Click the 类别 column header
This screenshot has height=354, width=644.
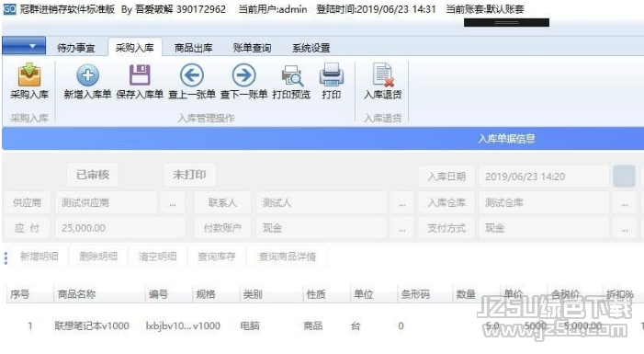point(271,294)
